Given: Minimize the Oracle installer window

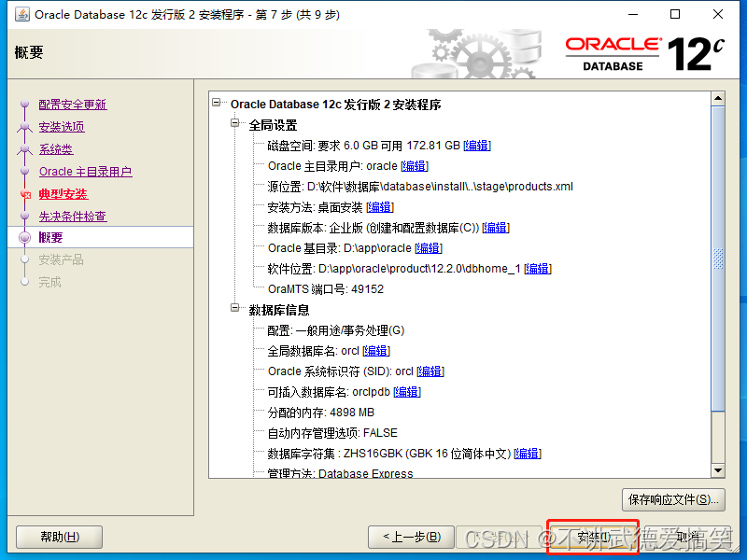Looking at the screenshot, I should [633, 14].
